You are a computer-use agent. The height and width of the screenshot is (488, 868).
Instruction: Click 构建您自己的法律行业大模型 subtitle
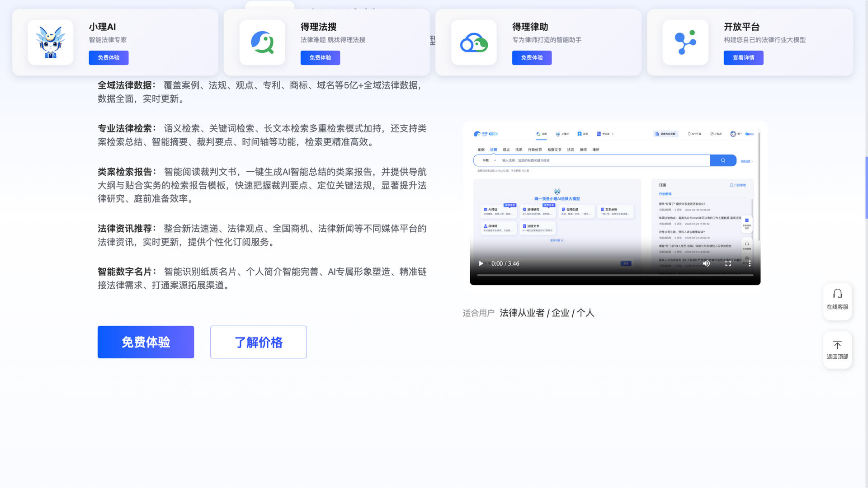(x=764, y=40)
